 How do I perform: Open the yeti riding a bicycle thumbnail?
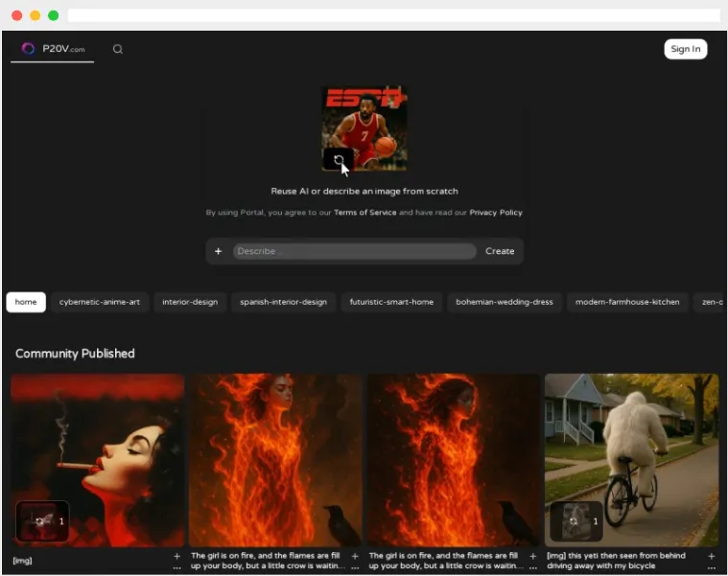tap(631, 450)
